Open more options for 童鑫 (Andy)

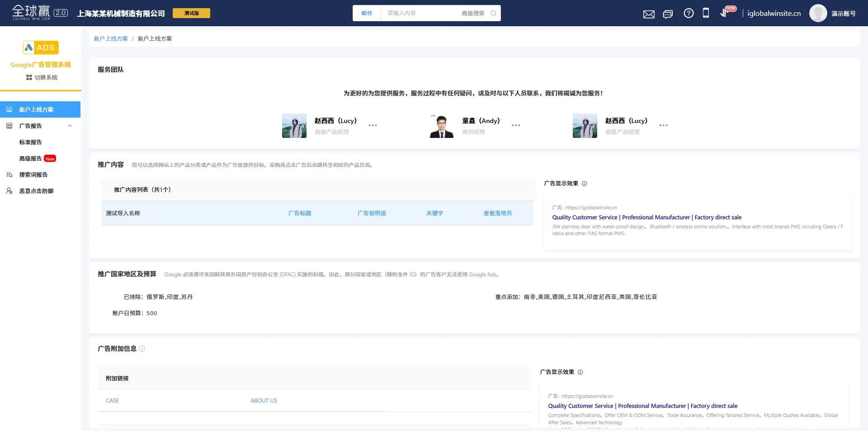(x=516, y=125)
